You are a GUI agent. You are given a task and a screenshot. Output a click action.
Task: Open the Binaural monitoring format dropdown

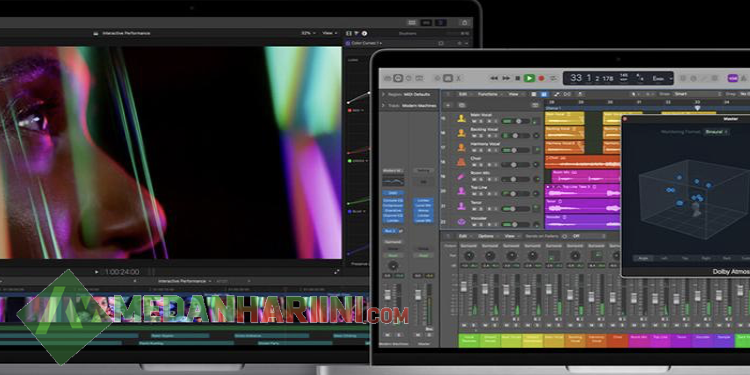tap(717, 132)
